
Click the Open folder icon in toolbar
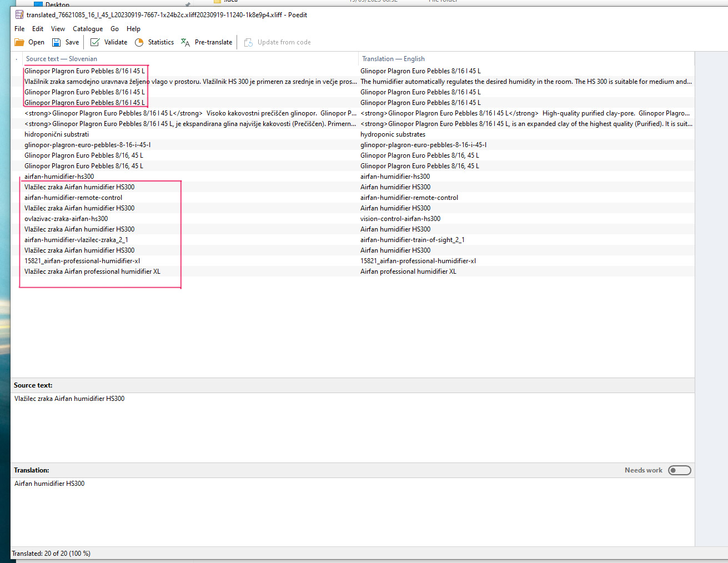coord(19,42)
